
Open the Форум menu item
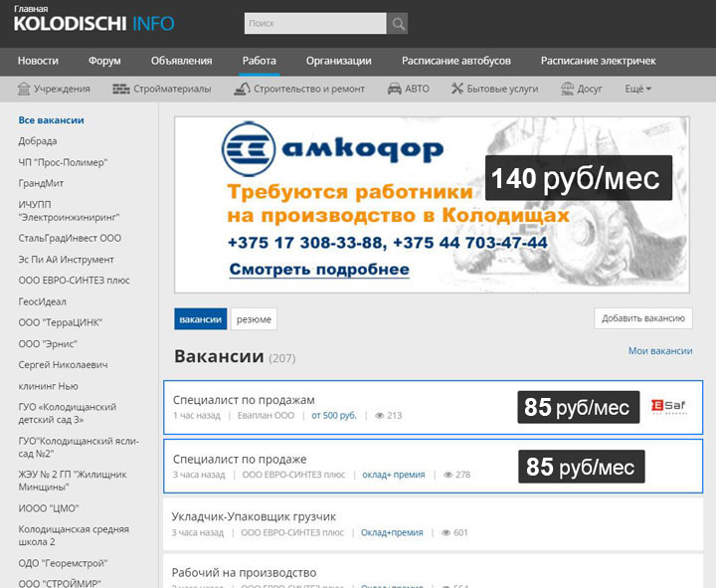click(x=104, y=61)
